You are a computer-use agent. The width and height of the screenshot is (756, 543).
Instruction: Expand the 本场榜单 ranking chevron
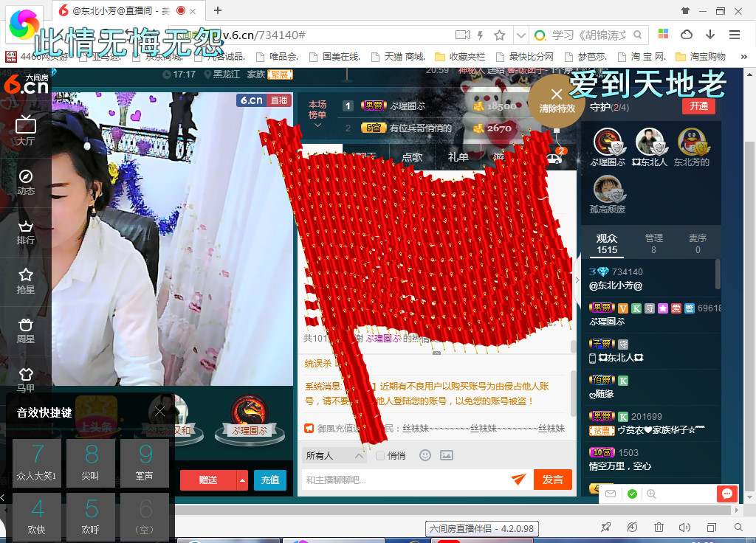click(x=317, y=125)
